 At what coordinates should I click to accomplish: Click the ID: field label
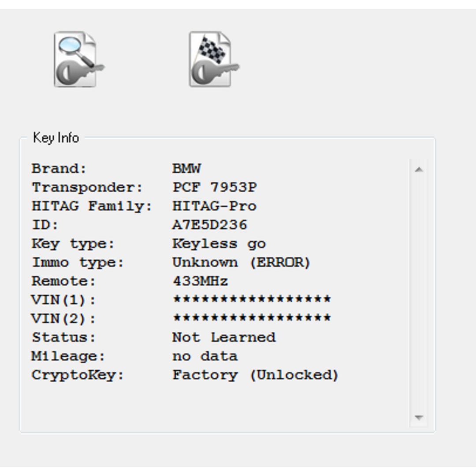(x=45, y=225)
